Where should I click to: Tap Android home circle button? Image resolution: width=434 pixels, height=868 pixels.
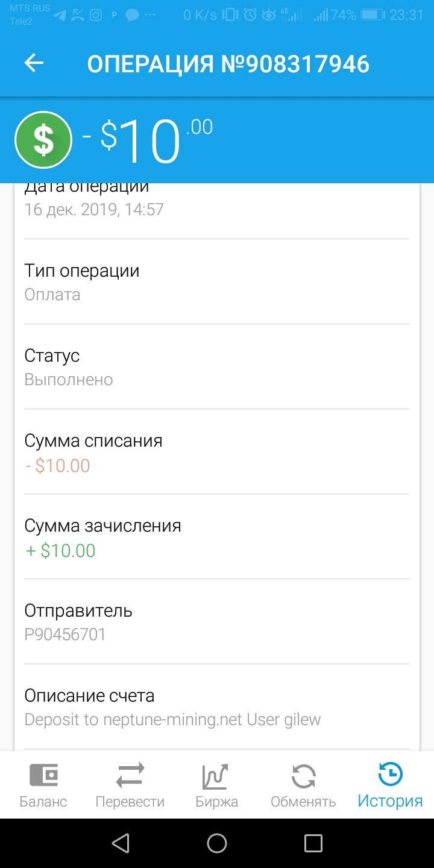click(217, 843)
